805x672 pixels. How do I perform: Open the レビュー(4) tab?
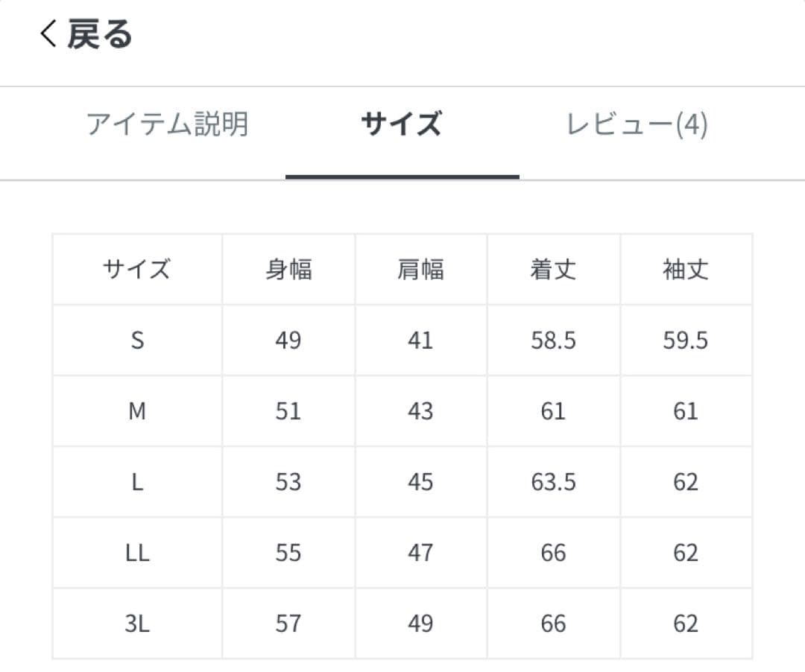[635, 125]
